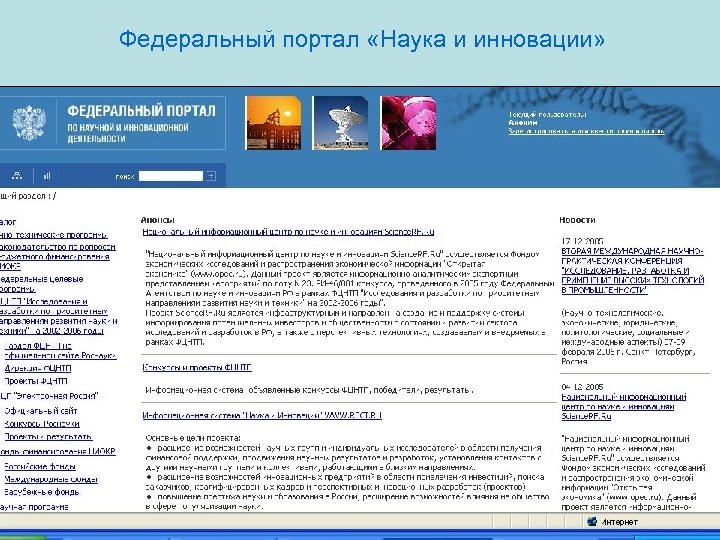The image size is (720, 540).
Task: Open the statistics bar-chart icon
Action: 47,175
